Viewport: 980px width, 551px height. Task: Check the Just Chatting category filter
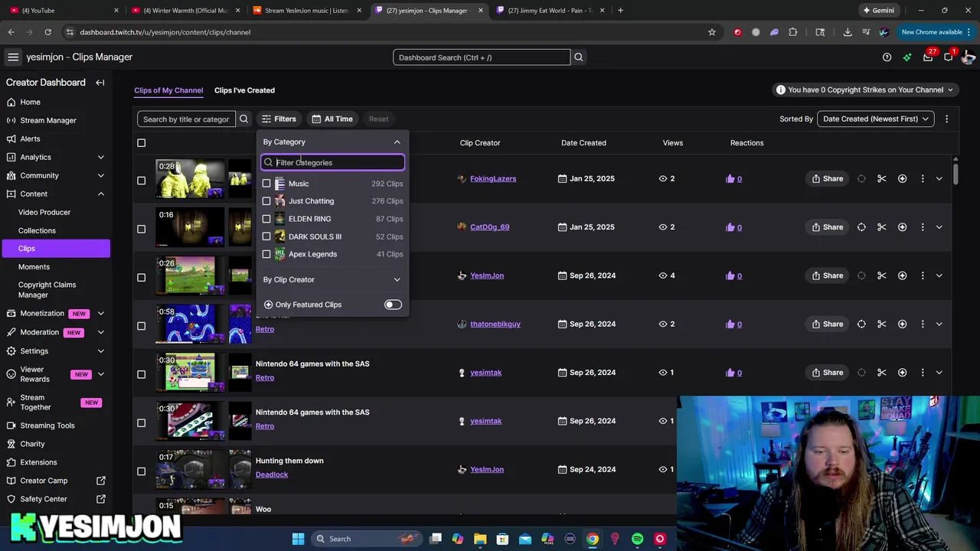tap(266, 201)
